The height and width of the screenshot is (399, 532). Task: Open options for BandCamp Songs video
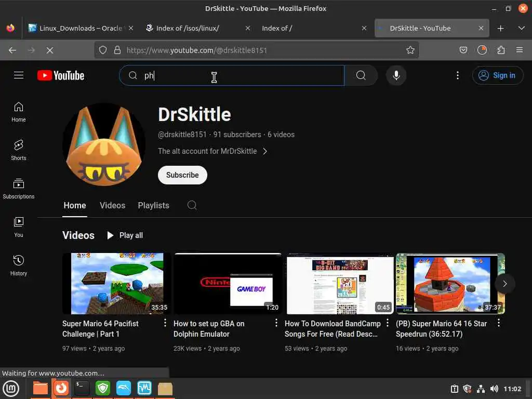coord(388,323)
